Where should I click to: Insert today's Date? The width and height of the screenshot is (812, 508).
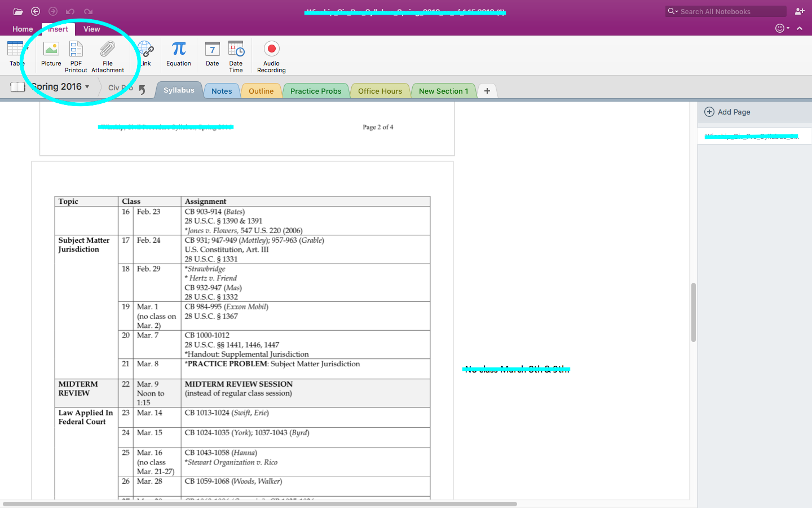pyautogui.click(x=212, y=54)
